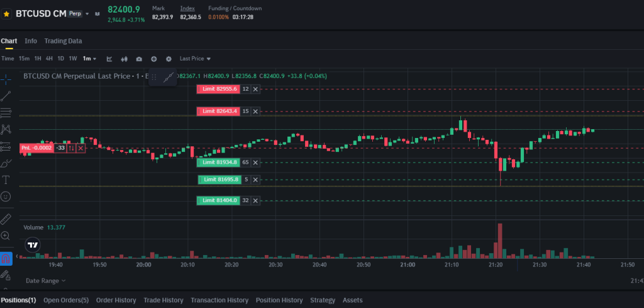Open the technical indicators icon
Image resolution: width=644 pixels, height=308 pixels.
coord(109,59)
